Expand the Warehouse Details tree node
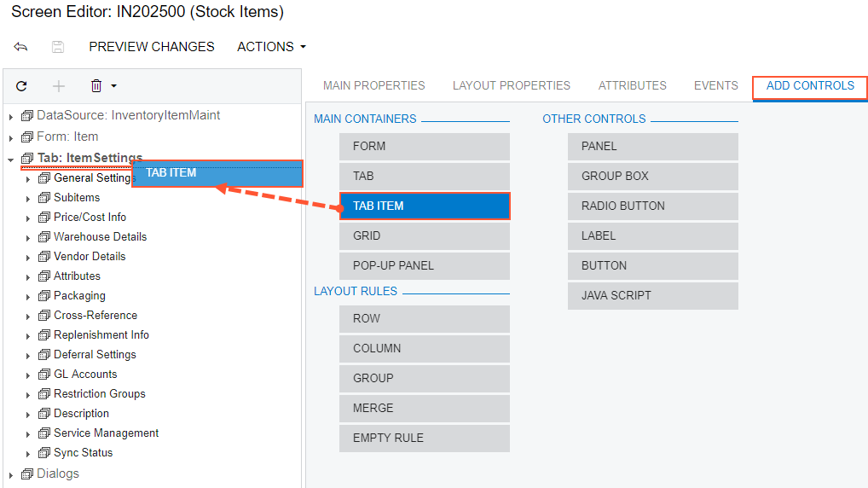Screen dimensions: 868x488 point(28,238)
